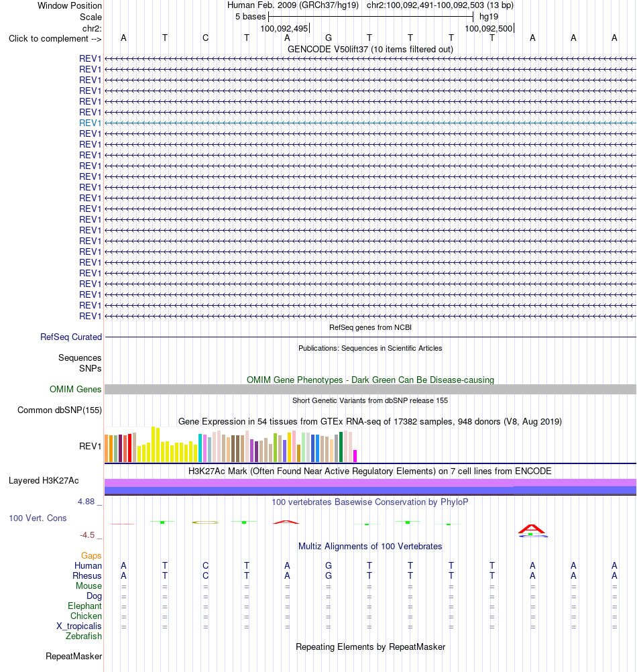Viewport: 637px width, 672px height.
Task: Click the -4.5 lower scale value
Action: (87, 535)
